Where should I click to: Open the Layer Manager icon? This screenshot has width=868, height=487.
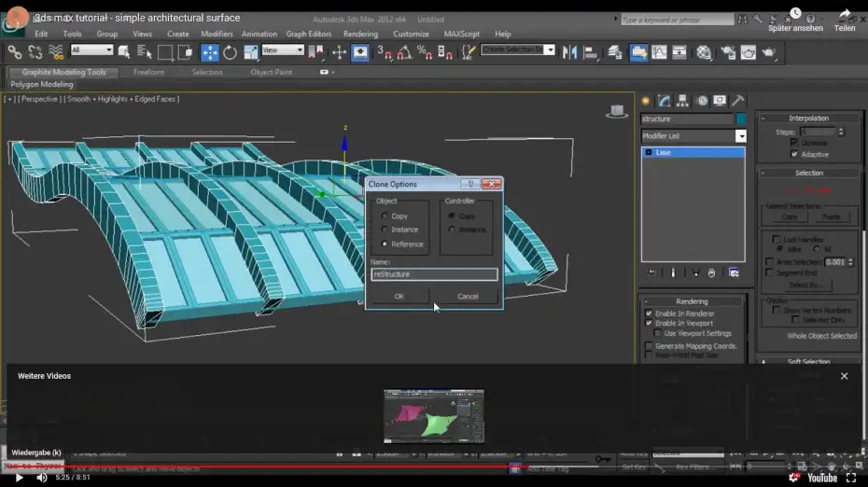click(614, 52)
